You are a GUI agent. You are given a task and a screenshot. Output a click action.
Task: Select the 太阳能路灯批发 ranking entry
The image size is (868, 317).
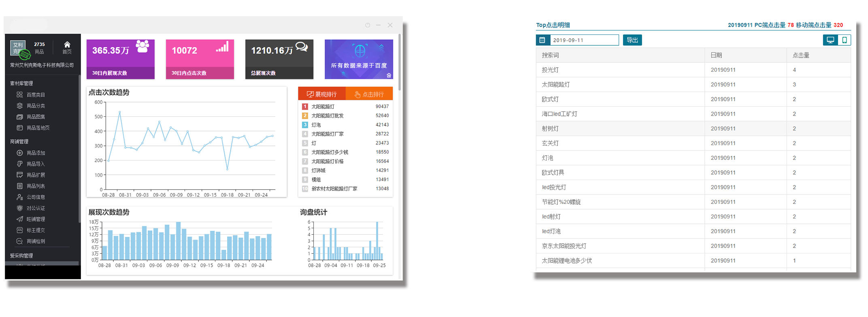coord(327,116)
